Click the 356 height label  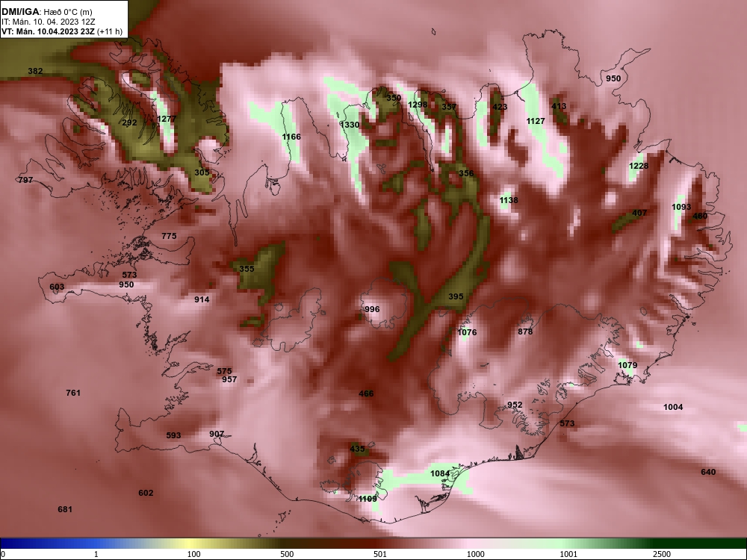(466, 173)
